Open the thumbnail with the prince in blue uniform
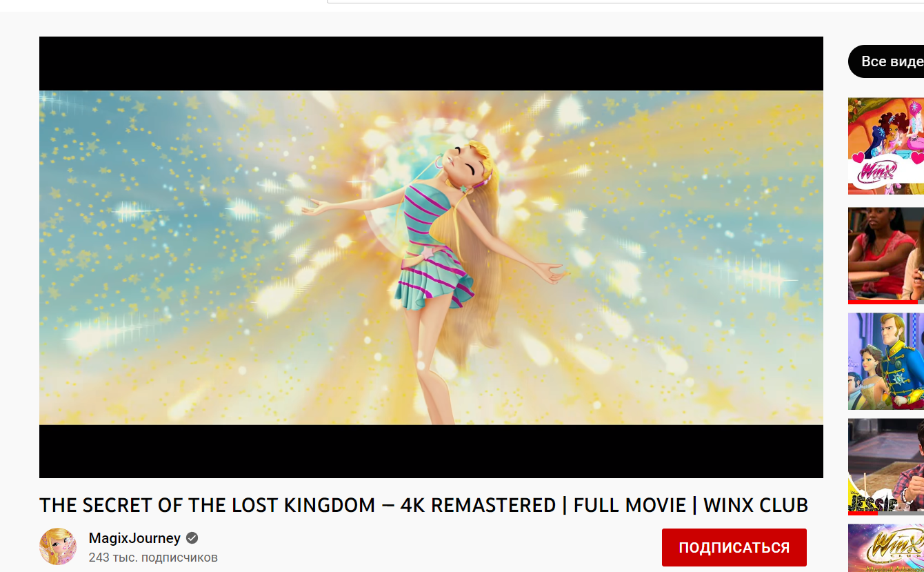 point(886,362)
